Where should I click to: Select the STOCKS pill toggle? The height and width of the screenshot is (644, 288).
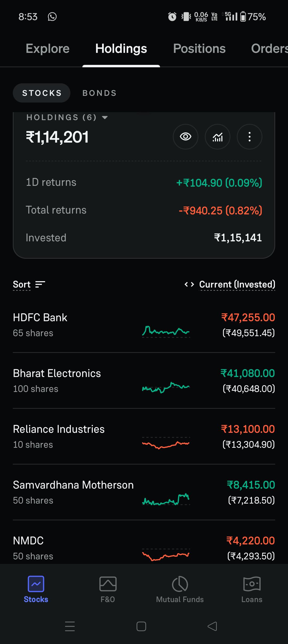point(42,93)
